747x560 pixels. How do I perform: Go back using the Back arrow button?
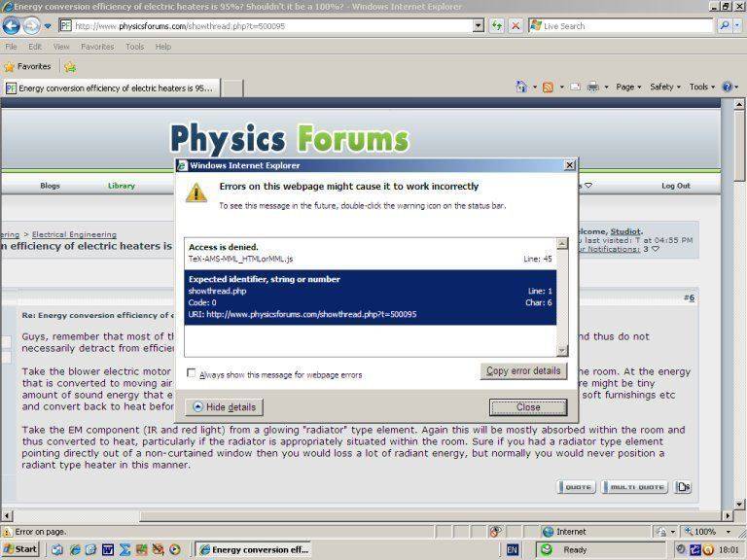coord(12,25)
